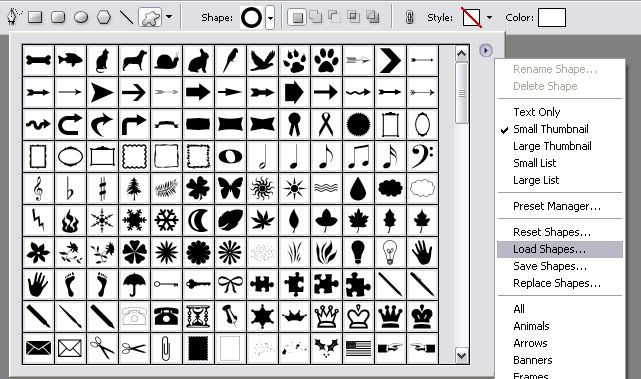Click the panel flyout menu round button
This screenshot has height=379, width=641.
click(485, 50)
